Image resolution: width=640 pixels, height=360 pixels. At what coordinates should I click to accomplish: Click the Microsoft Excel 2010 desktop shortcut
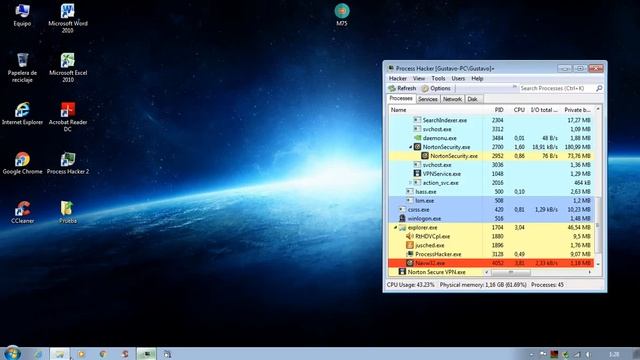68,68
